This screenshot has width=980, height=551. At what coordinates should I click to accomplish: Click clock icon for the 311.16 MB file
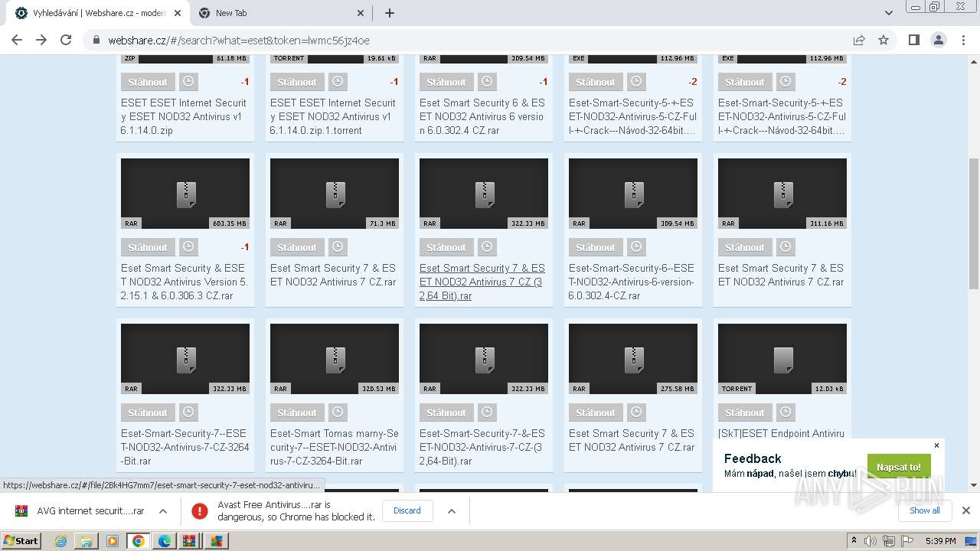(x=786, y=247)
